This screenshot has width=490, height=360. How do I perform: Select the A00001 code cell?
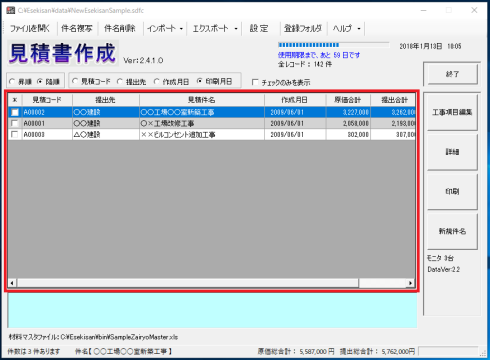pos(47,123)
